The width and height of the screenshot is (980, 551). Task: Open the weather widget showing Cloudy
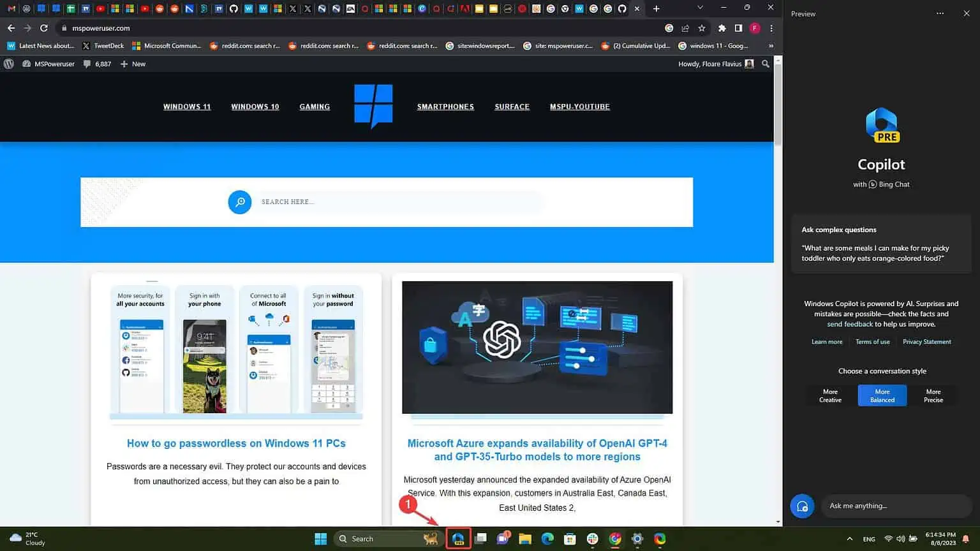27,539
